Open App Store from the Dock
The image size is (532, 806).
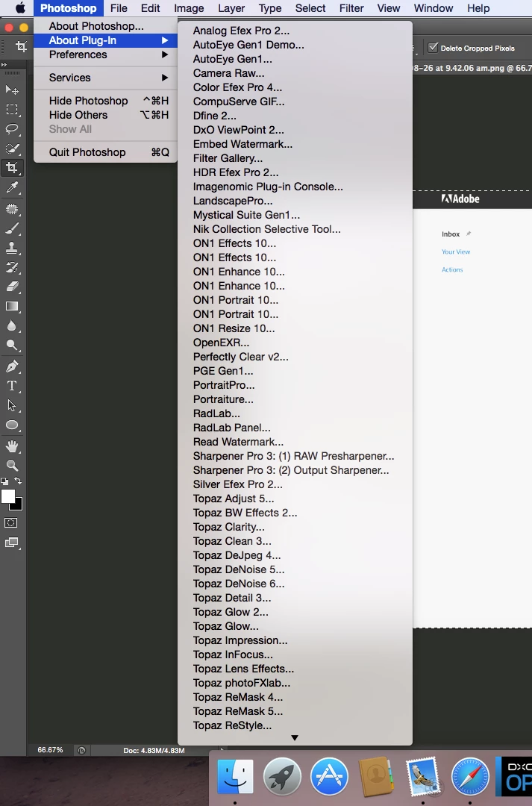(330, 776)
